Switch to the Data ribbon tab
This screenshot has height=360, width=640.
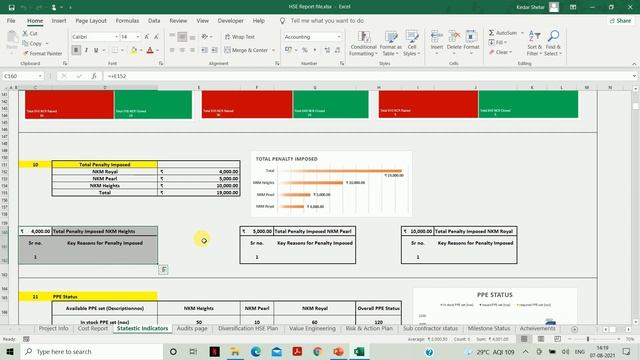point(154,20)
